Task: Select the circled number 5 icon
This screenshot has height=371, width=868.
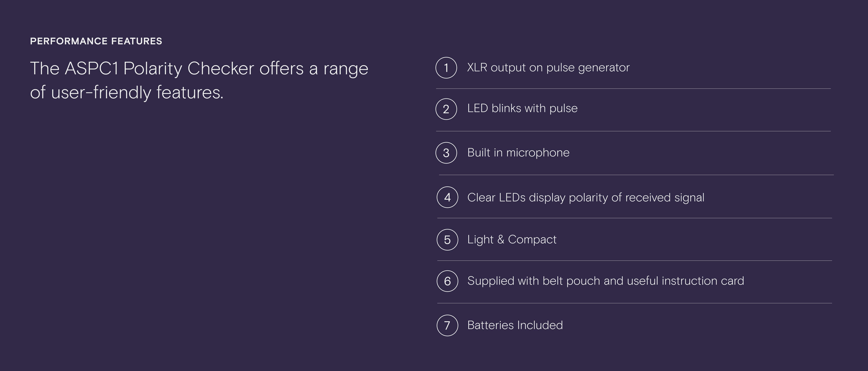Action: 447,240
